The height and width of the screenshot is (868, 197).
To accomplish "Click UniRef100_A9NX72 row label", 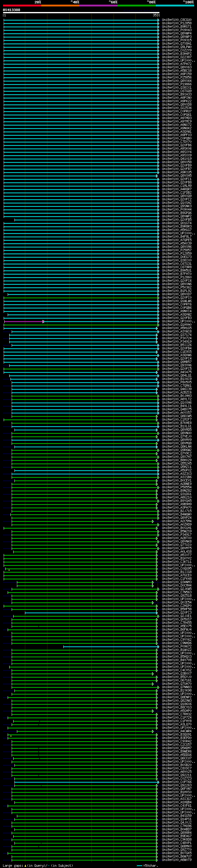I will tap(176, 125).
